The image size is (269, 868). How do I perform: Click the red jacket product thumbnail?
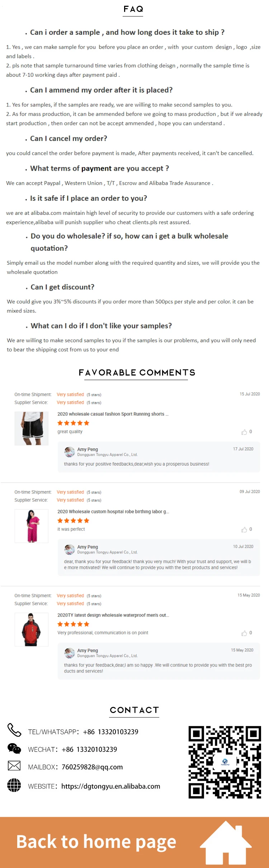[32, 629]
